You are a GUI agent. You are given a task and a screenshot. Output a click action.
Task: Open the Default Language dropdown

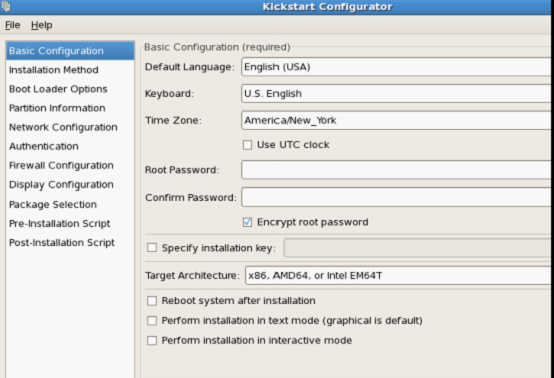click(x=397, y=67)
